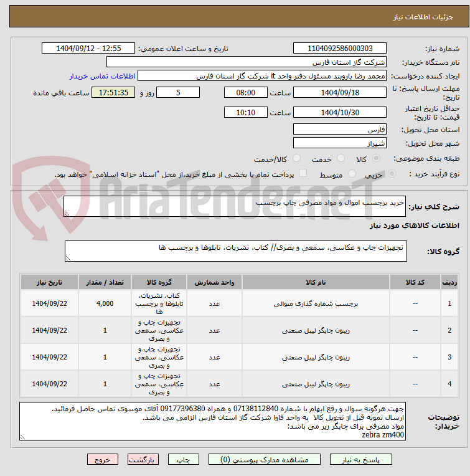Click the 1404/09/18 deadline date field
Screen dimensions: 470x476
point(340,92)
